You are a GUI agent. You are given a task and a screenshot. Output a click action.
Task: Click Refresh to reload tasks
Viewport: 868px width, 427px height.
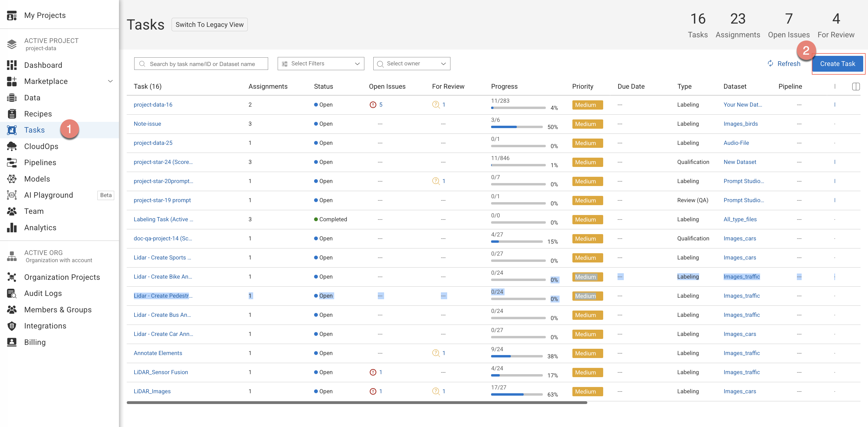783,64
